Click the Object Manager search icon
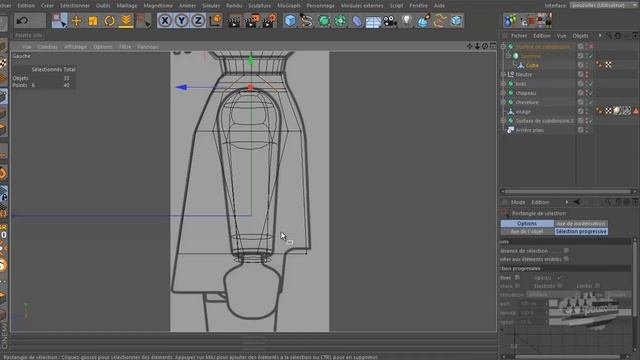 coord(609,36)
